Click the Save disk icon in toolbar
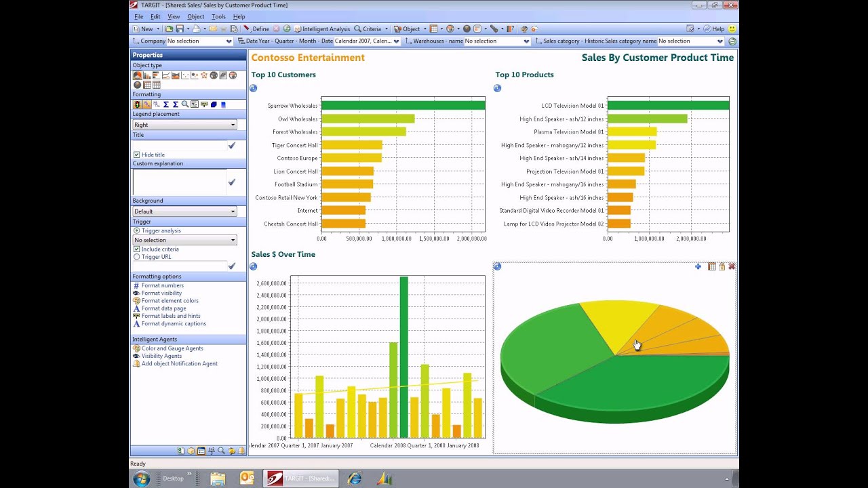 180,29
